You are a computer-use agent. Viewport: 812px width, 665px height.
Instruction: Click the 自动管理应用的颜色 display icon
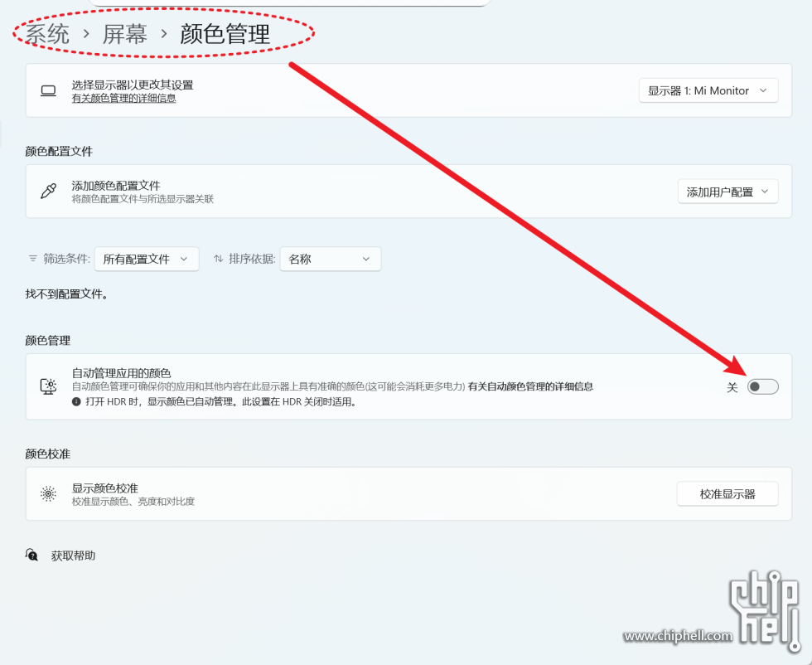pyautogui.click(x=49, y=386)
